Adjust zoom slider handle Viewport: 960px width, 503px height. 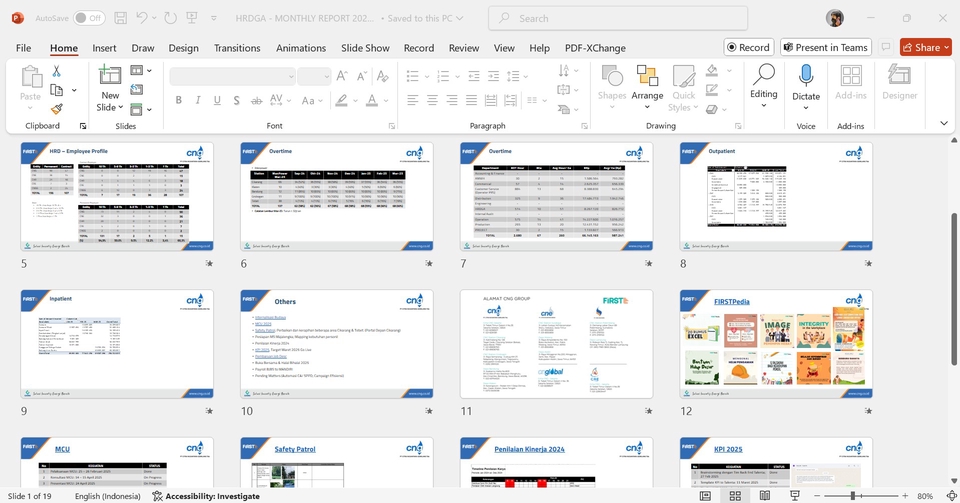[x=852, y=496]
